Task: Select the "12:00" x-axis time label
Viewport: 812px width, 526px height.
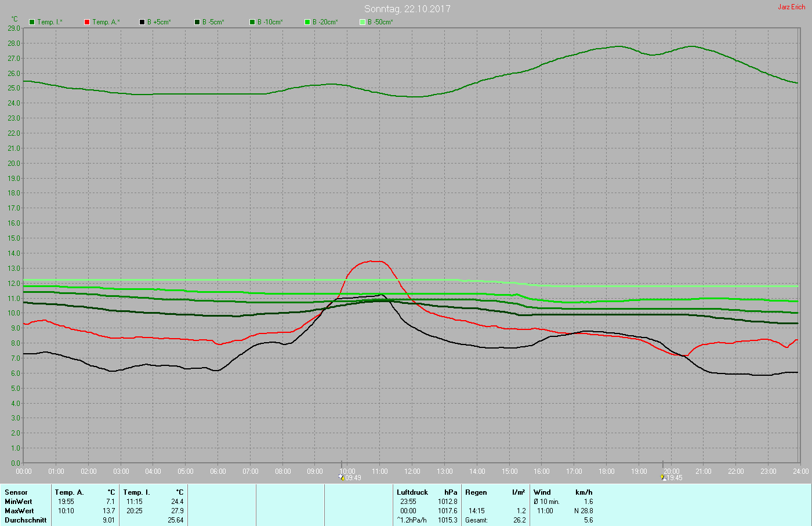Action: [x=412, y=471]
